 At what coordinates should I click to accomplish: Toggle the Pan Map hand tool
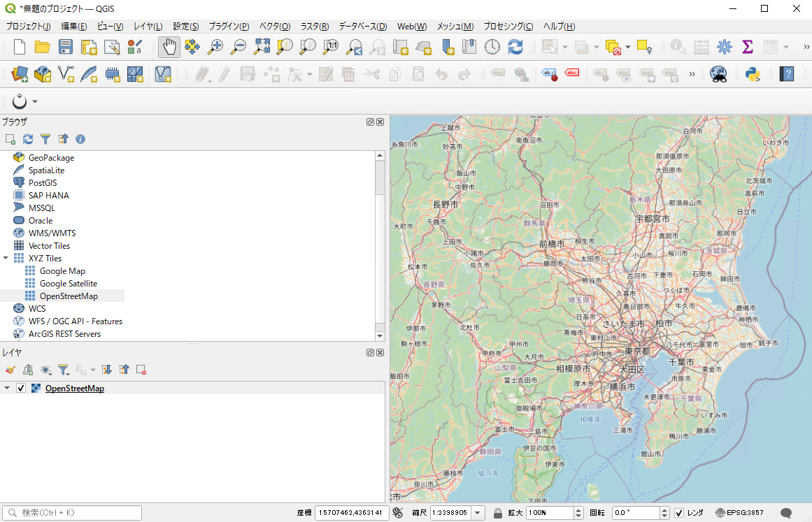pos(169,47)
